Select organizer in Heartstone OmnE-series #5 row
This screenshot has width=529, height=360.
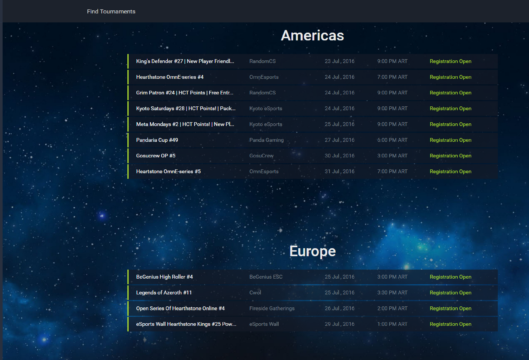point(264,171)
